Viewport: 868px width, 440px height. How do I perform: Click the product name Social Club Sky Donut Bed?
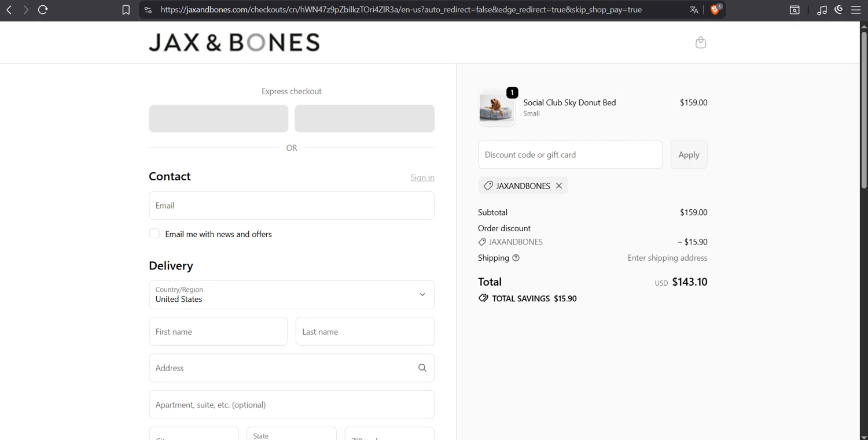pos(569,102)
